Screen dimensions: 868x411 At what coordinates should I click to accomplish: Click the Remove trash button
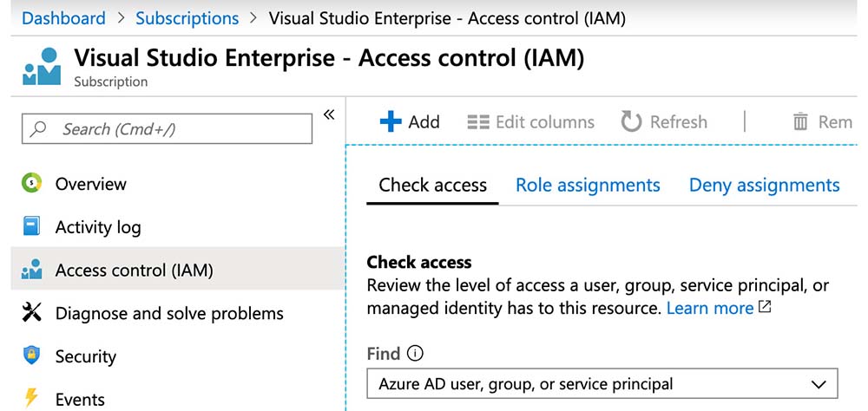(823, 122)
